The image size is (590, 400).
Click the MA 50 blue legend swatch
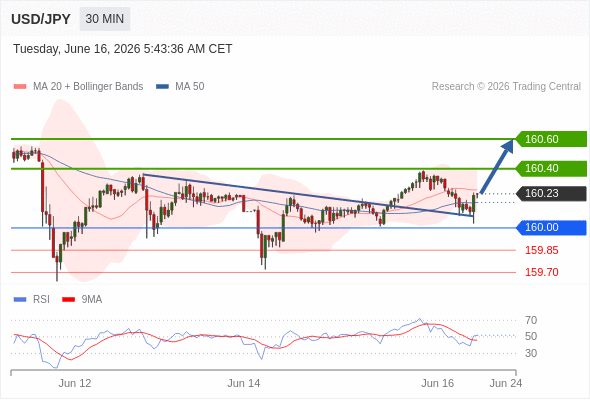(x=162, y=87)
